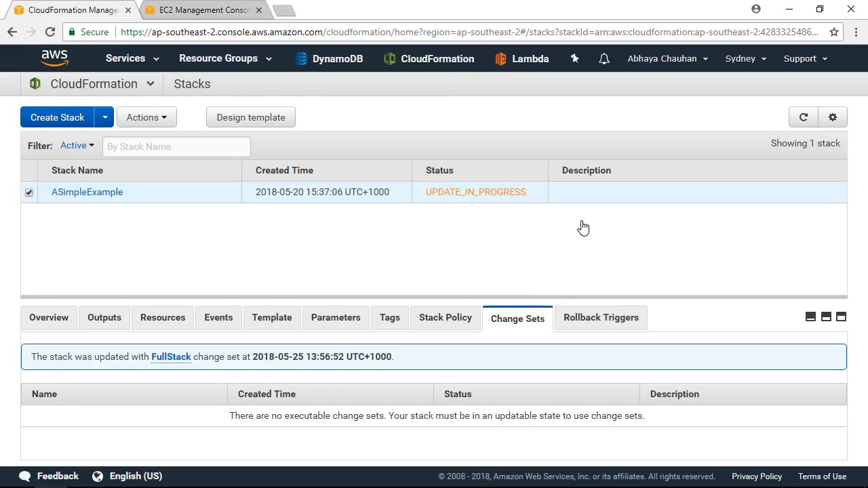Close the CloudFormation browser tab
Viewport: 868px width, 488px height.
[128, 10]
